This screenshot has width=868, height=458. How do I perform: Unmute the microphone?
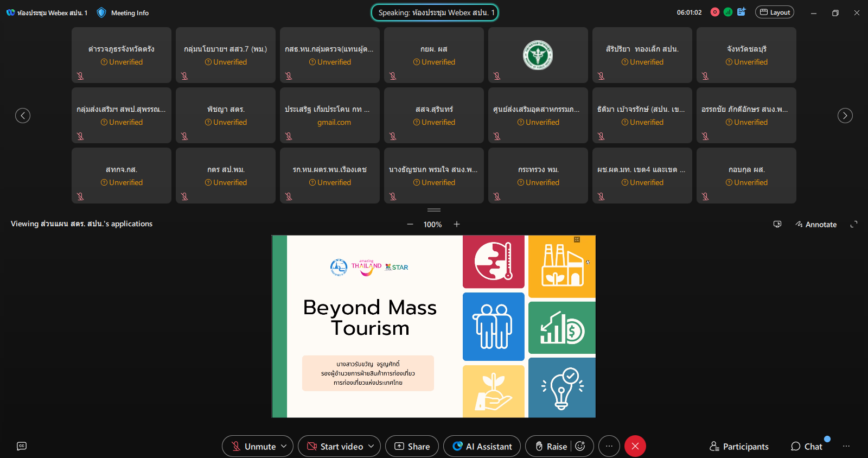[252, 446]
